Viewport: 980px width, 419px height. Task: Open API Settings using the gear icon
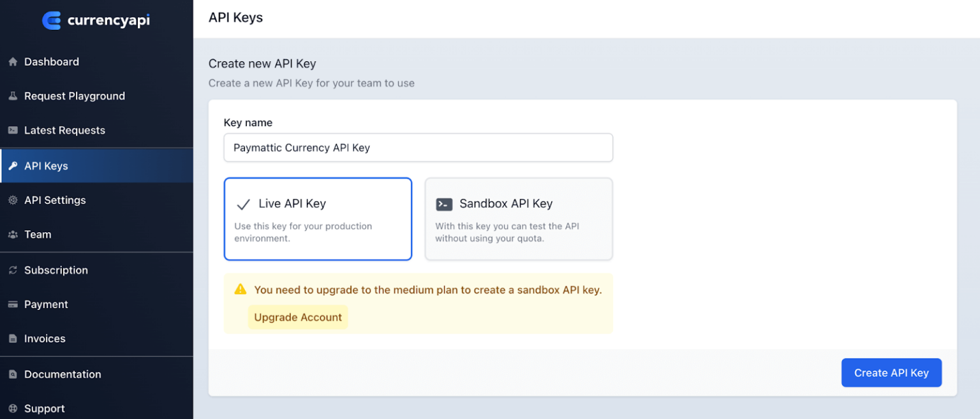pos(13,200)
